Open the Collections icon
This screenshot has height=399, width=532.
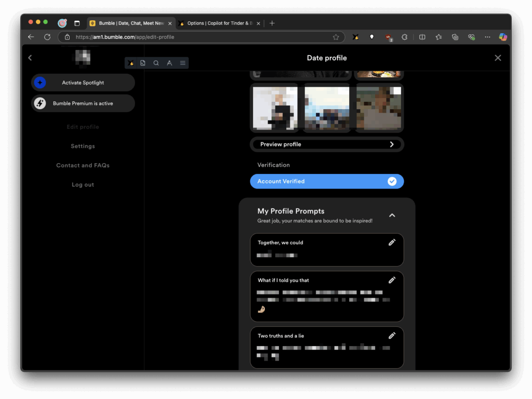[455, 37]
